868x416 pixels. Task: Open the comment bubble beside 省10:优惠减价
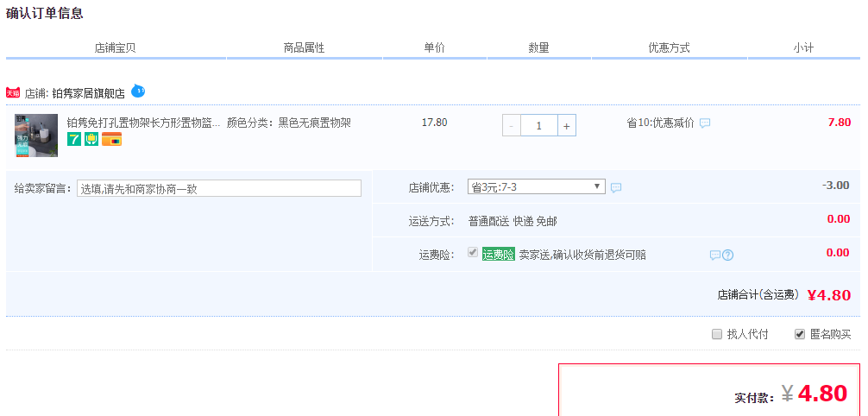(705, 123)
